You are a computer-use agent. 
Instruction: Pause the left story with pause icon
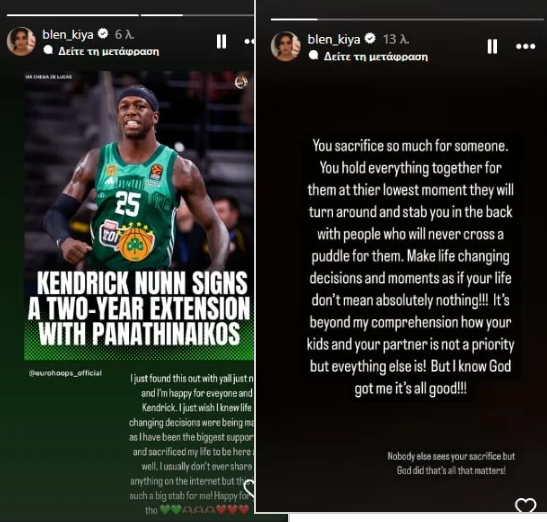coord(221,42)
